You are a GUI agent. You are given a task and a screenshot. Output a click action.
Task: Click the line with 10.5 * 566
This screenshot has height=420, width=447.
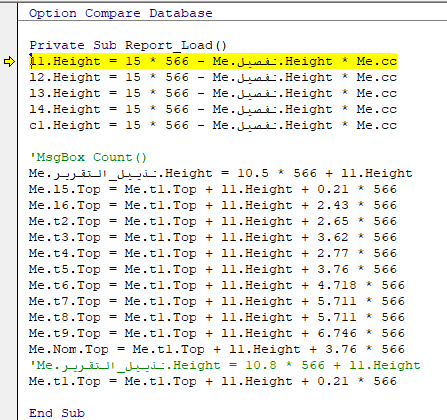click(221, 173)
